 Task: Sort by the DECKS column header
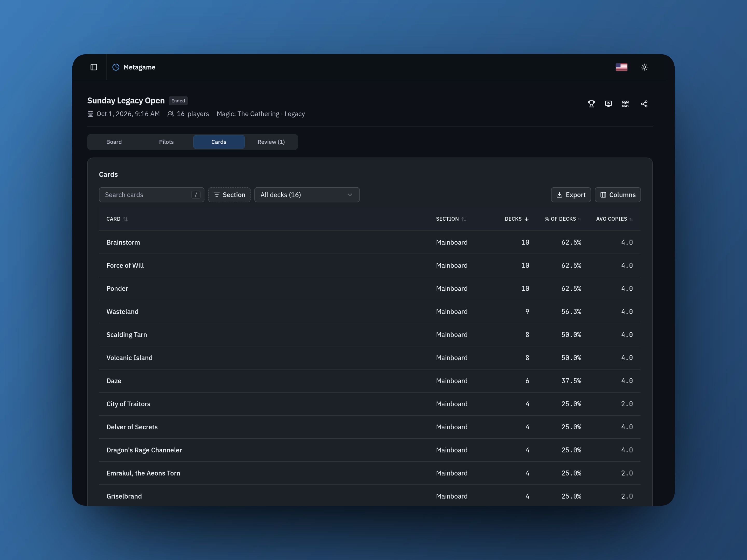pos(517,219)
